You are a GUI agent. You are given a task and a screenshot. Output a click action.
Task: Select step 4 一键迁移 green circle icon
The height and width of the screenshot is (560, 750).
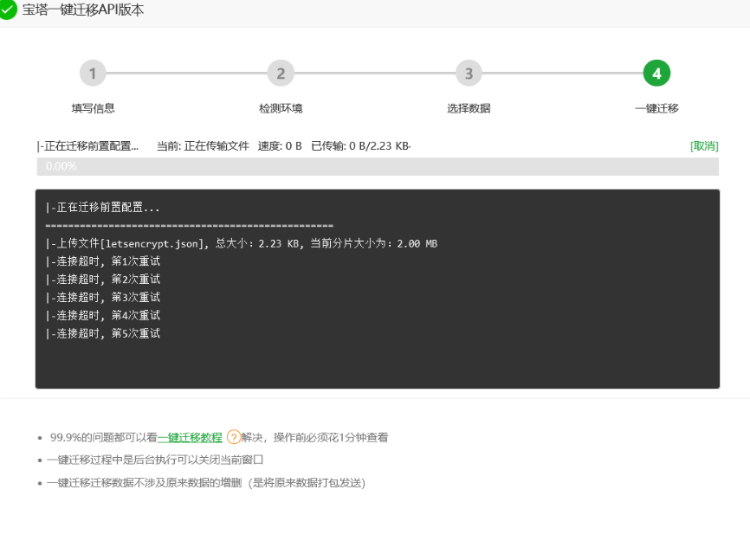pos(656,73)
